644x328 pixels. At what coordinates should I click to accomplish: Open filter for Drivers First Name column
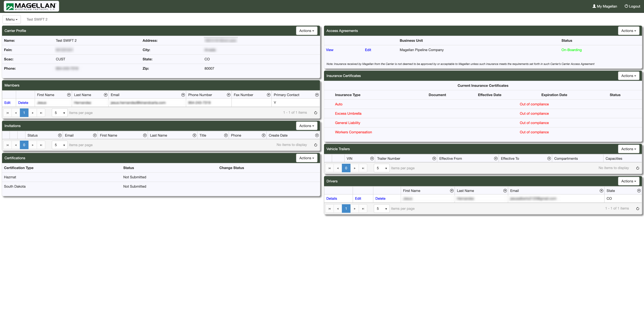pyautogui.click(x=452, y=191)
